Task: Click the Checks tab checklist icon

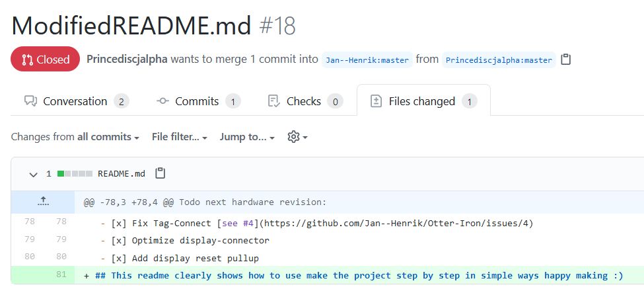Action: (x=274, y=101)
